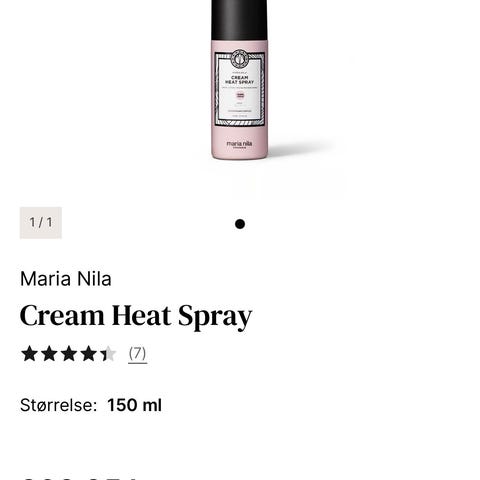Click the circular emblem on the bottle label
The height and width of the screenshot is (480, 480).
[240, 58]
